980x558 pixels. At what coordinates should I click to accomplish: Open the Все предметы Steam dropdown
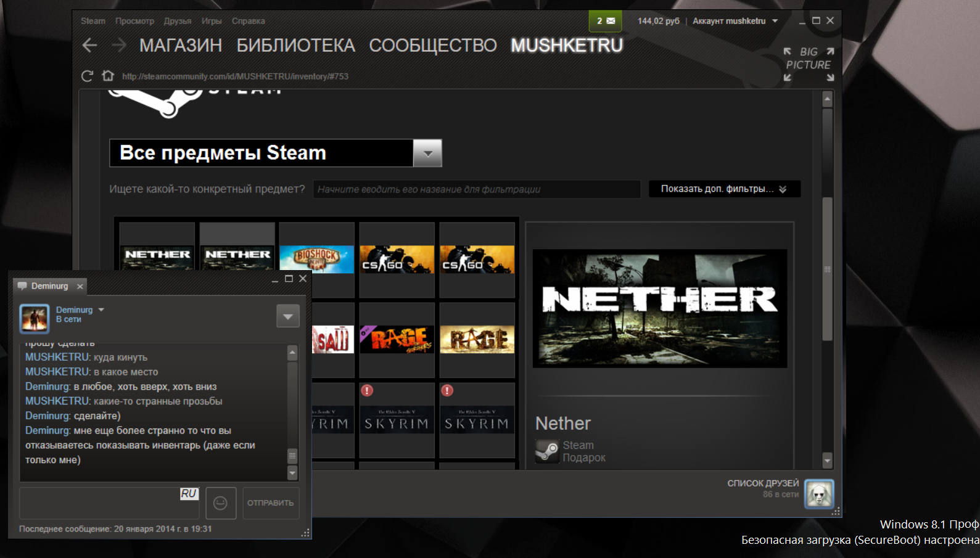tap(276, 153)
